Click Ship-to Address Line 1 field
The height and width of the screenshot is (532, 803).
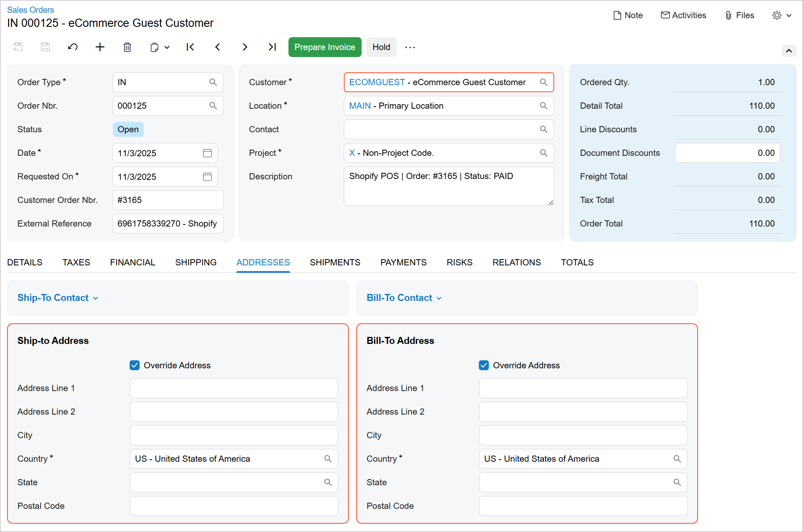point(234,388)
